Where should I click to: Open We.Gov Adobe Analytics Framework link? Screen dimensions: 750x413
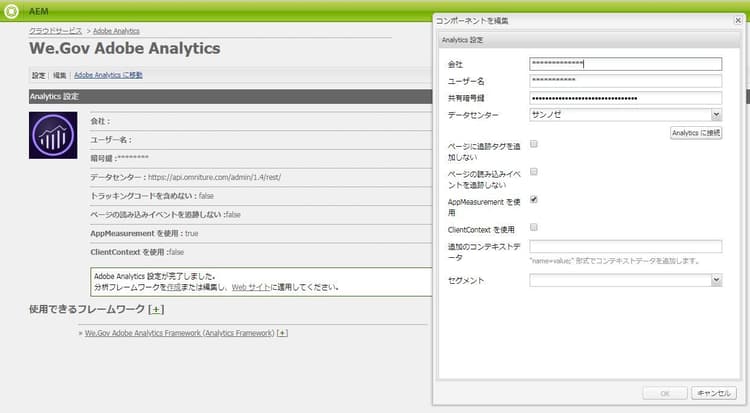coord(180,333)
